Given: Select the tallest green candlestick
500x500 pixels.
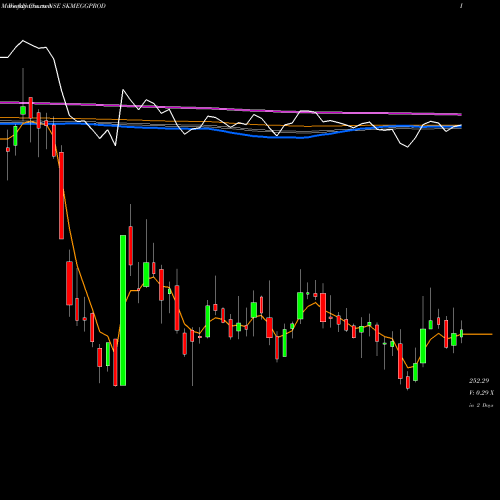Looking at the screenshot, I should tap(123, 310).
